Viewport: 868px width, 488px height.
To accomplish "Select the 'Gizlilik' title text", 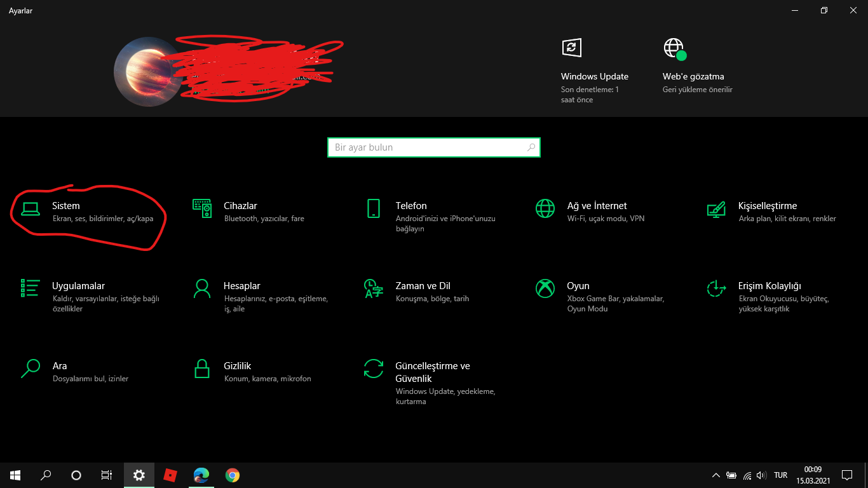I will click(238, 366).
